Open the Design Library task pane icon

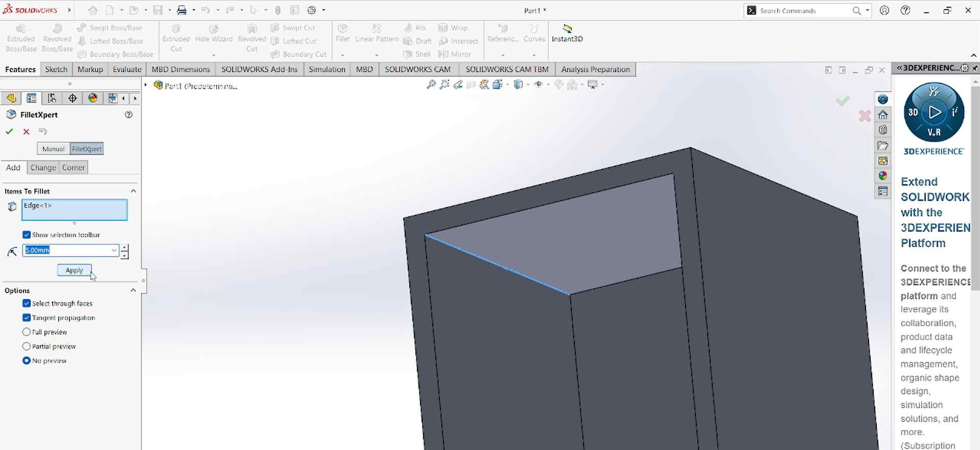click(883, 130)
